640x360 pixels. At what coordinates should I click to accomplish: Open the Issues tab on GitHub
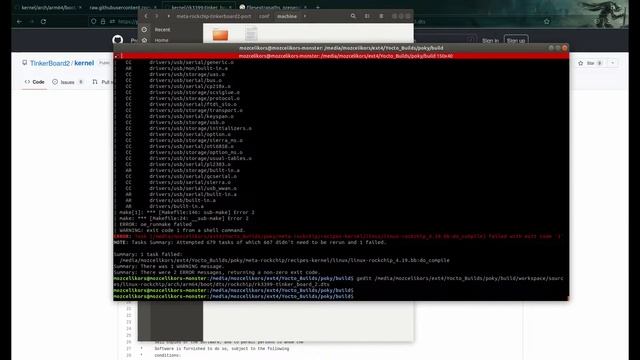tap(68, 82)
